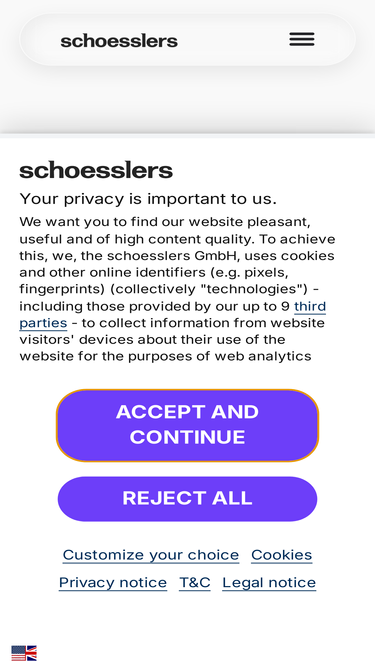Image resolution: width=375 pixels, height=667 pixels.
Task: Click Accept and Continue button
Action: (x=188, y=425)
